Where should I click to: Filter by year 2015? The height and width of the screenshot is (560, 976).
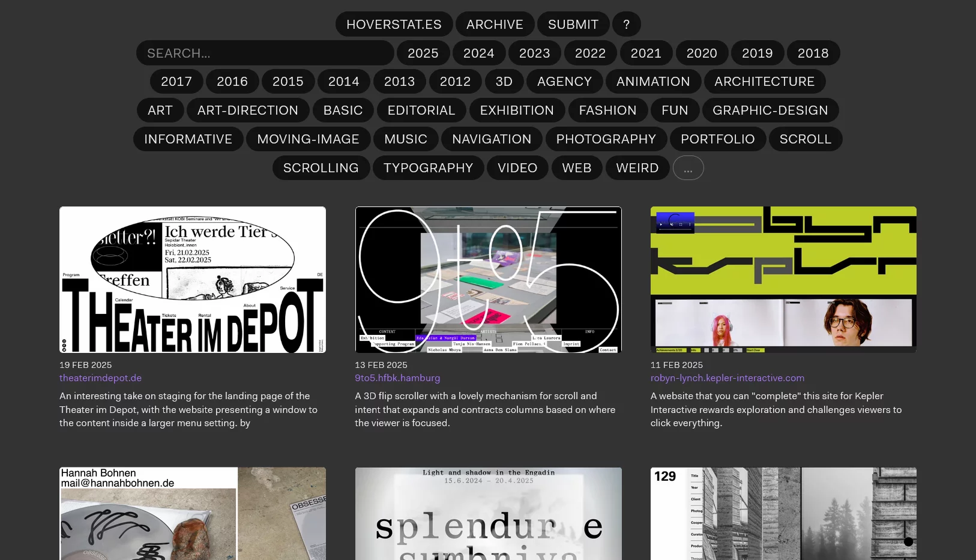pyautogui.click(x=288, y=81)
